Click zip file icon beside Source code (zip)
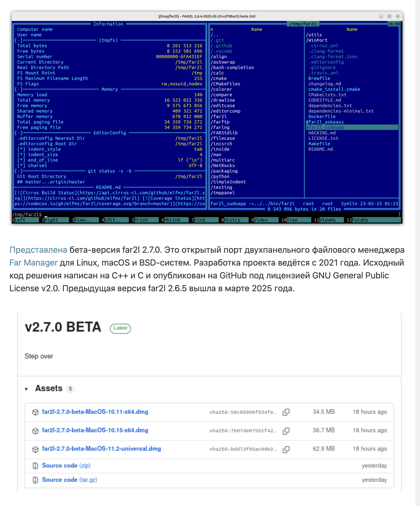This screenshot has height=506, width=420. (x=35, y=466)
